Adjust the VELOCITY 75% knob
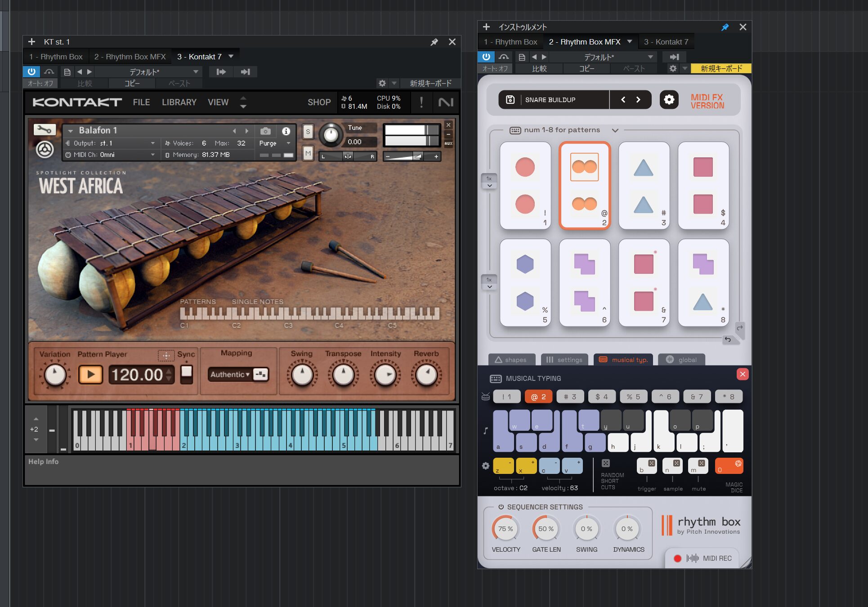 point(506,529)
